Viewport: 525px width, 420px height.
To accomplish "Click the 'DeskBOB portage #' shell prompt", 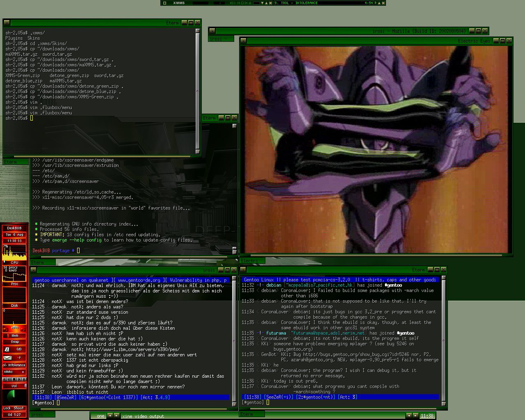I will (54, 251).
